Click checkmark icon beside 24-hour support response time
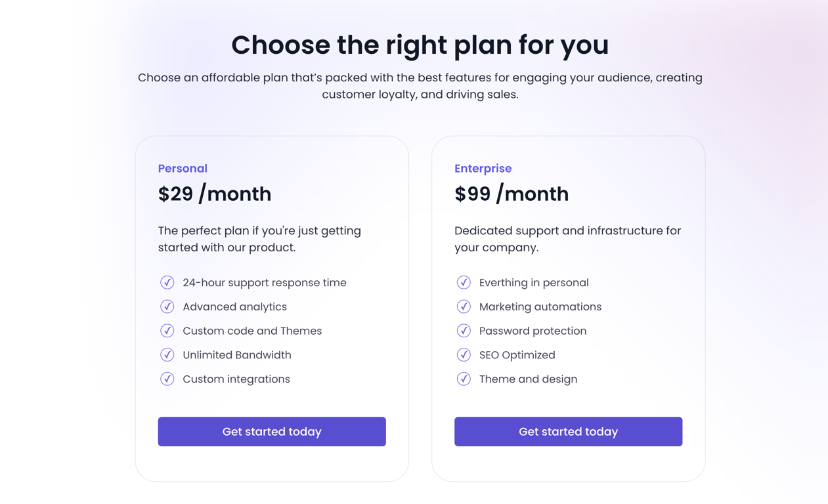The image size is (828, 504). (x=167, y=283)
